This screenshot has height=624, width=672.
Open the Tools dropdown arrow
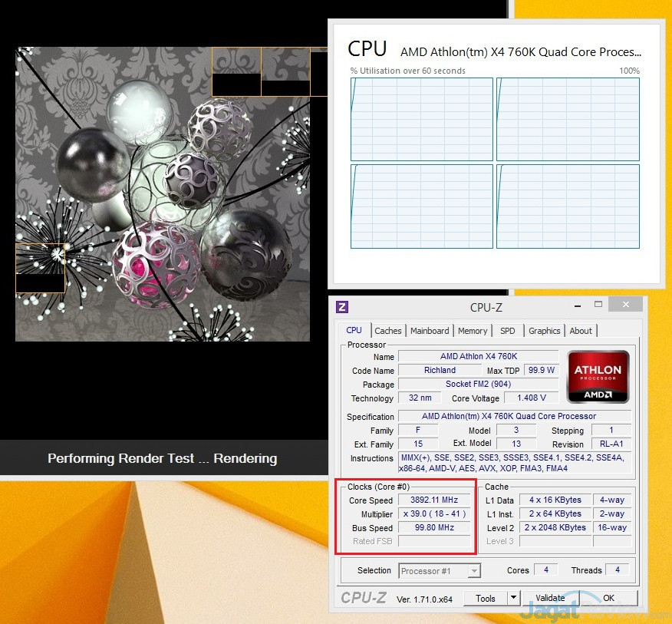512,598
